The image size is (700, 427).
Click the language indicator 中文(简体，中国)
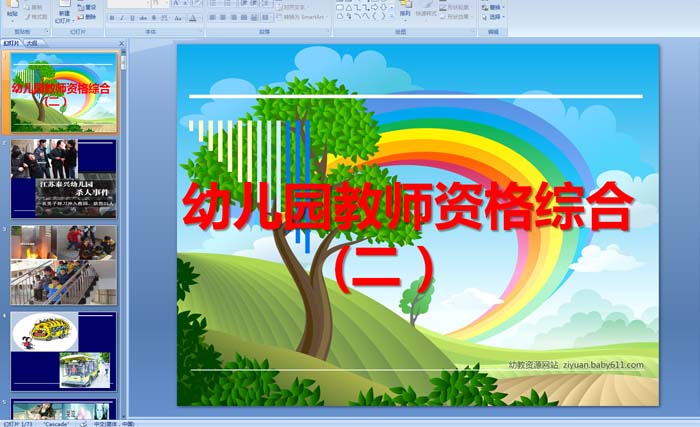114,424
